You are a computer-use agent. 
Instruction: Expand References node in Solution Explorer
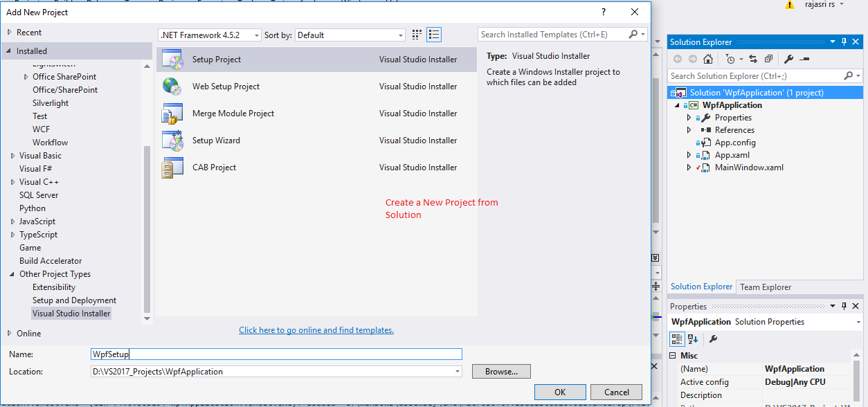pyautogui.click(x=689, y=130)
